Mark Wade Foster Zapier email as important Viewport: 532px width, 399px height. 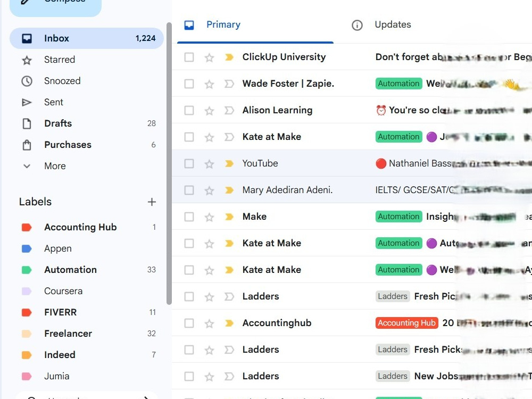229,84
